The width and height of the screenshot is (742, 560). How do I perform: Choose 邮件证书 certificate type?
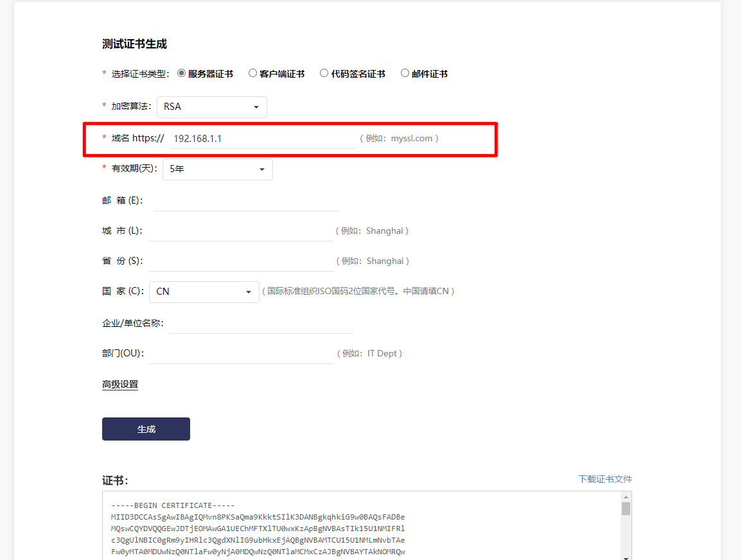(405, 73)
